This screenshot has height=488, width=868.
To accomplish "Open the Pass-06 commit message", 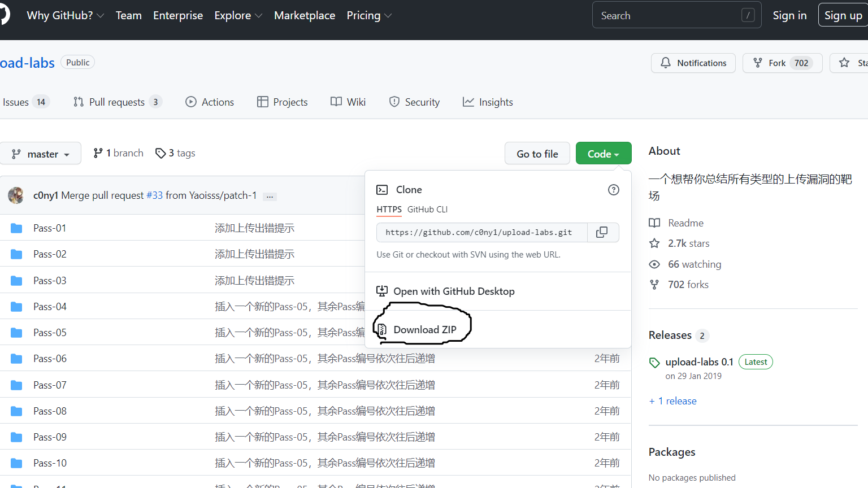I will click(325, 359).
